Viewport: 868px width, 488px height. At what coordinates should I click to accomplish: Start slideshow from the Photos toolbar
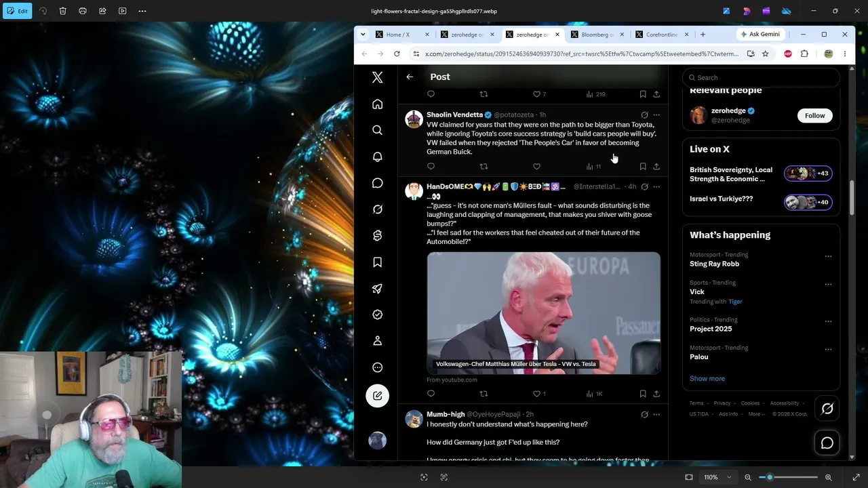coord(122,11)
